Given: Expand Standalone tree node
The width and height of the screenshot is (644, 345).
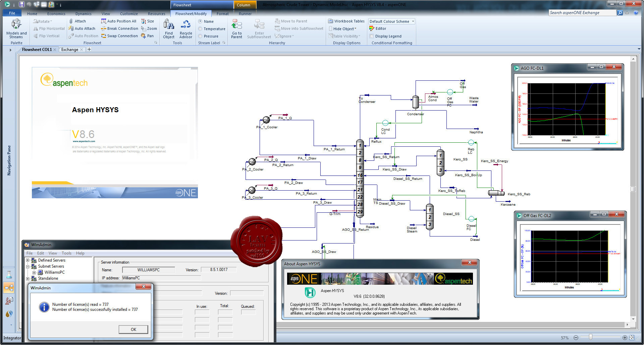Looking at the screenshot, I should [28, 279].
